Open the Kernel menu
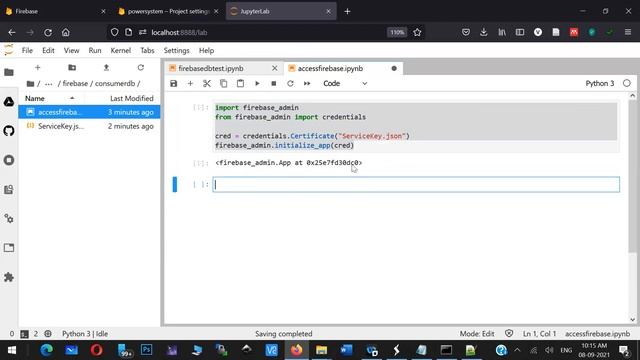 121,51
